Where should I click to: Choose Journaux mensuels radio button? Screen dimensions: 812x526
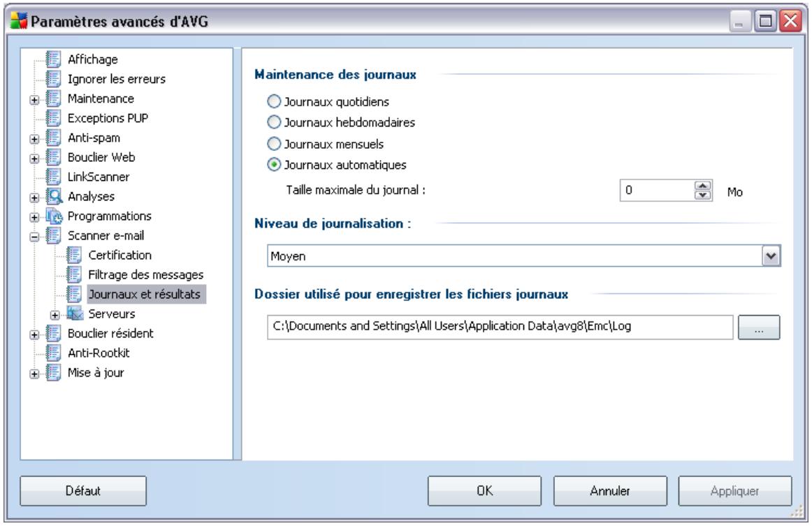(x=274, y=143)
